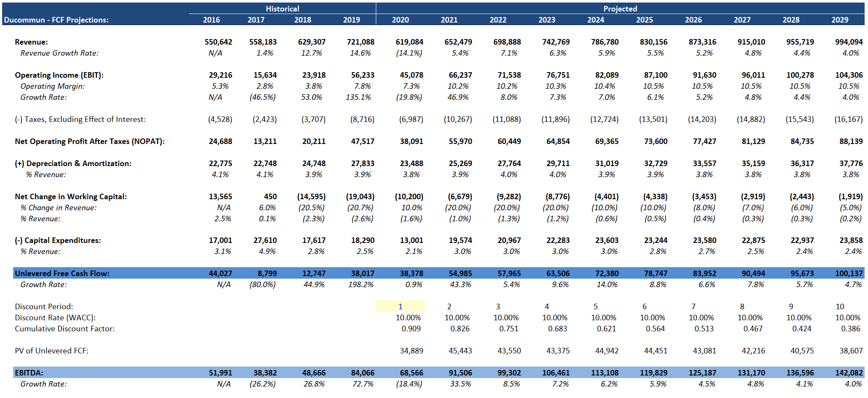Click Taxes, Excluding Effect of Interest label
Image resolution: width=868 pixels, height=398 pixels.
(80, 119)
